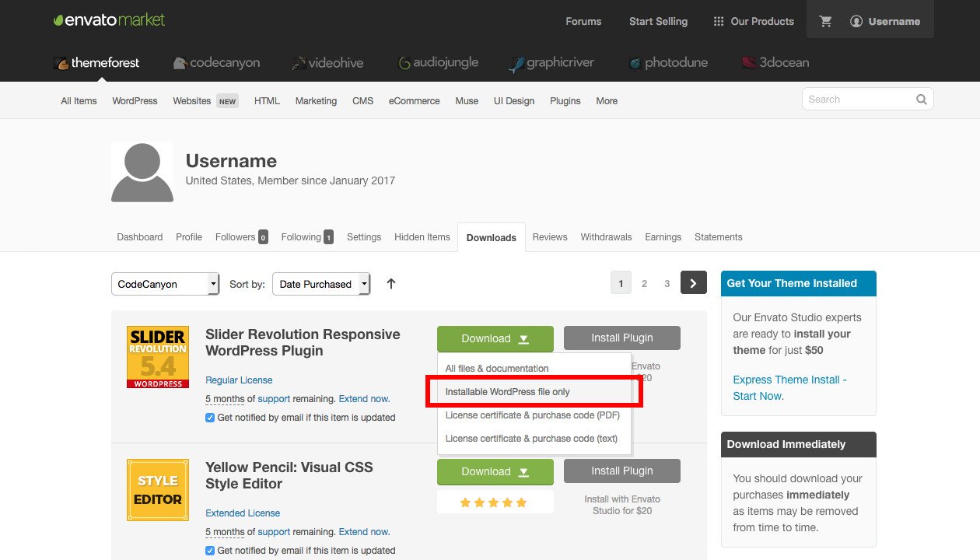Screen dimensions: 980x560
Task: Go to page 3 of downloads
Action: click(667, 284)
